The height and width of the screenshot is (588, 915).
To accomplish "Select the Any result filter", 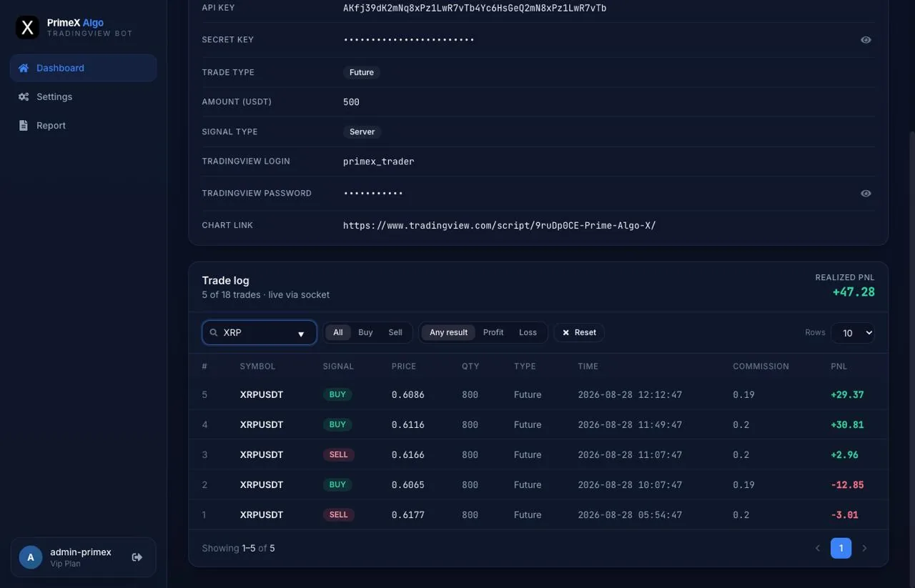I will tap(448, 332).
